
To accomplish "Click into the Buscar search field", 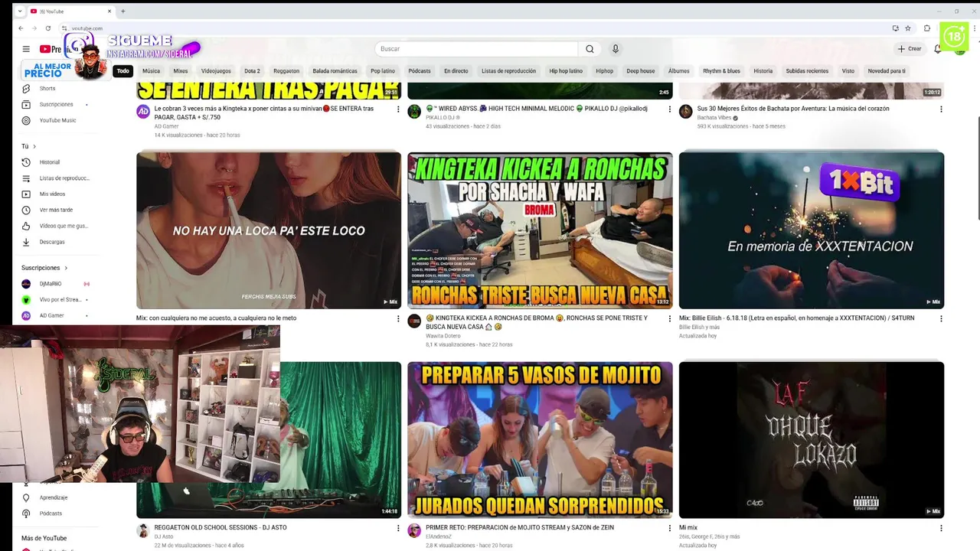I will (x=475, y=49).
